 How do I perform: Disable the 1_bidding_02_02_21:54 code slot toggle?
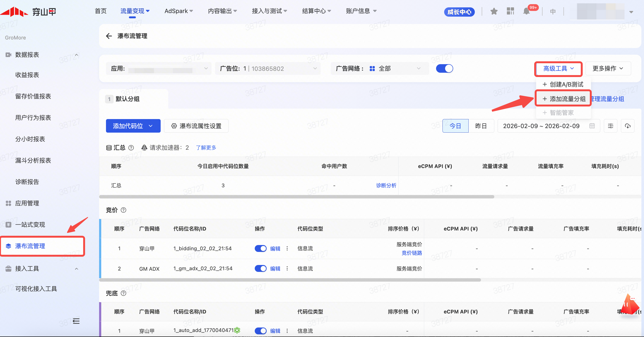pos(260,249)
